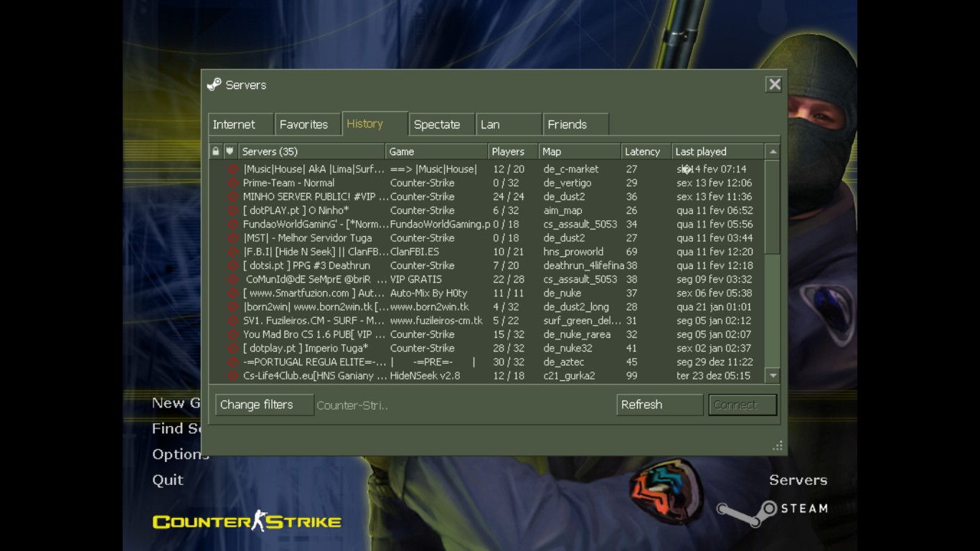Switch to the Spectate tab
Viewport: 980px width, 551px height.
(x=442, y=124)
